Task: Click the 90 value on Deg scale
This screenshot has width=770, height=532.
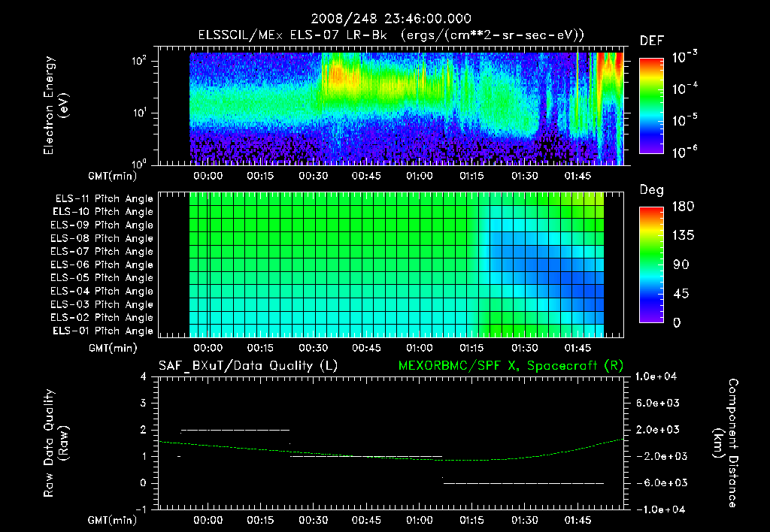Action: pos(681,265)
